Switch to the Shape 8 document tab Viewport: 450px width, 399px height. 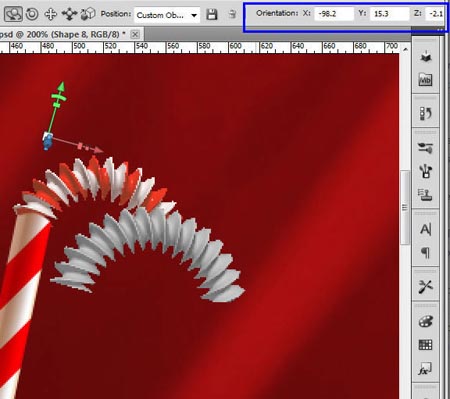click(62, 34)
